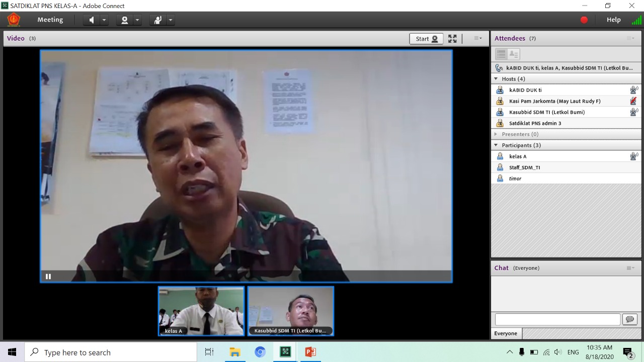The image size is (644, 362).
Task: Click the chat message input field
Action: pyautogui.click(x=557, y=319)
